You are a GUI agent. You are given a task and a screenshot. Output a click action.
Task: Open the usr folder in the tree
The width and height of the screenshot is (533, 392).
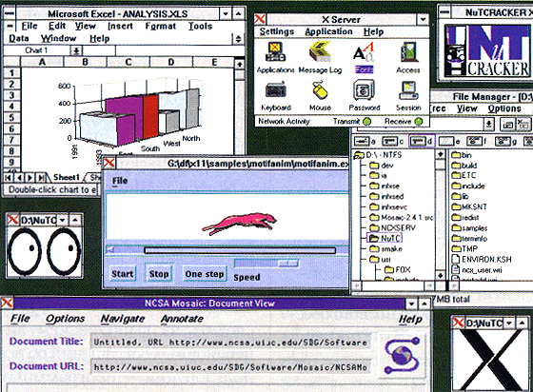click(381, 260)
